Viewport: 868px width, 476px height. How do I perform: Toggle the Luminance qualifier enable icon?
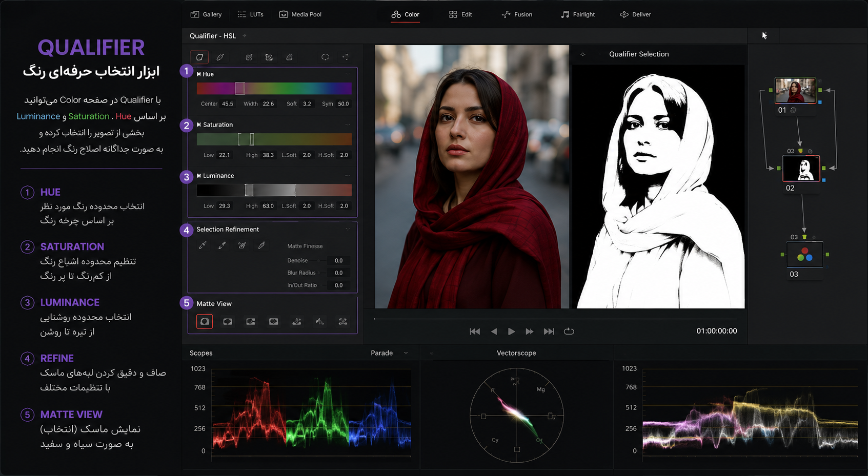pos(199,175)
